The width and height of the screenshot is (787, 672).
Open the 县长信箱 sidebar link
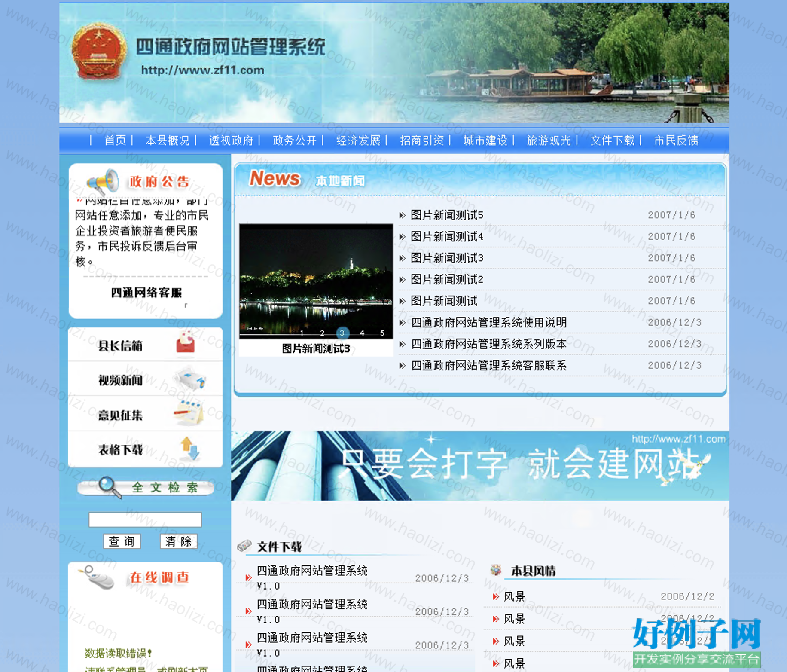coord(120,346)
